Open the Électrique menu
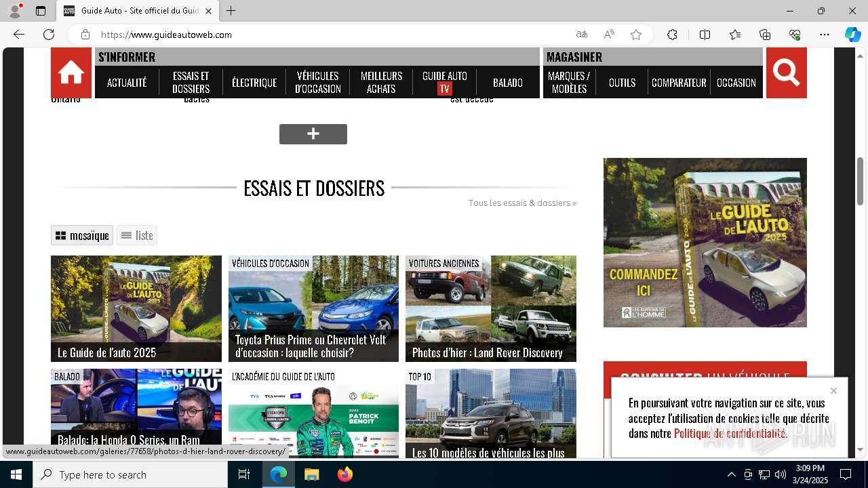868x488 pixels. point(254,83)
